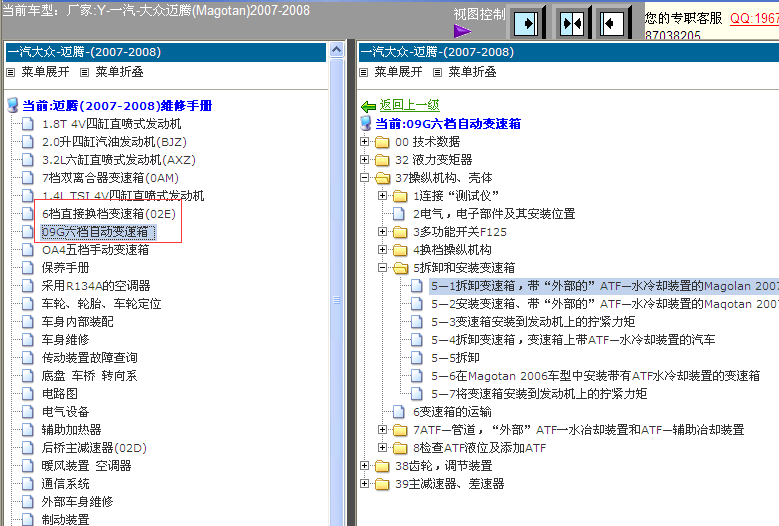Expand the 3多功能开关F125 node

point(383,231)
